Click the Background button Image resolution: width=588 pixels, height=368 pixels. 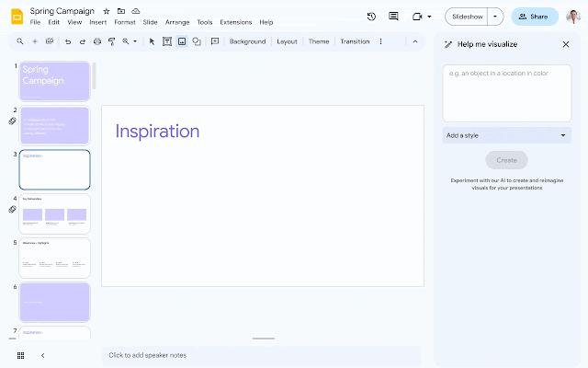tap(247, 41)
